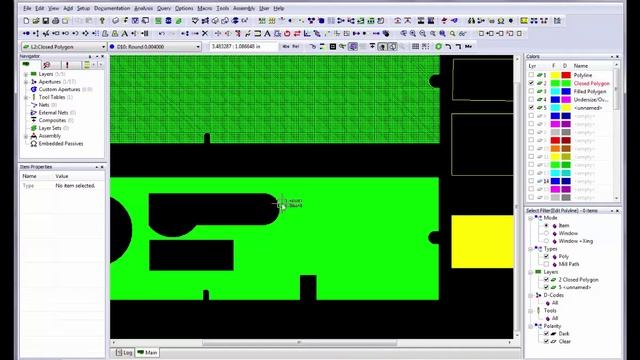Click the Rel coordinate button
Viewport: 640px width, 360px height.
[x=296, y=47]
